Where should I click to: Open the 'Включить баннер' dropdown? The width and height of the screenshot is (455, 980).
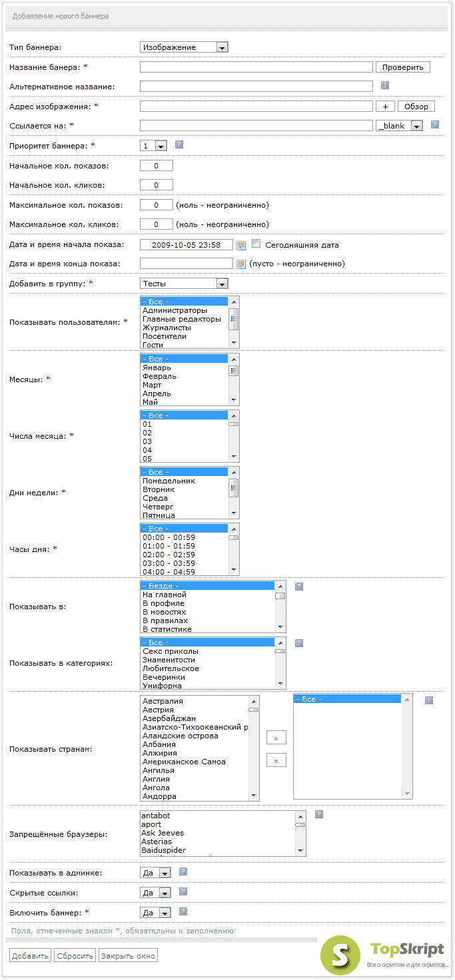[156, 913]
